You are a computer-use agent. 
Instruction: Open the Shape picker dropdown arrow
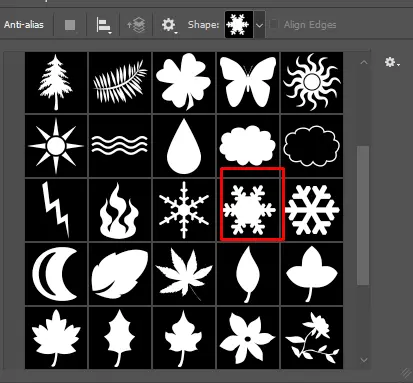(x=259, y=25)
